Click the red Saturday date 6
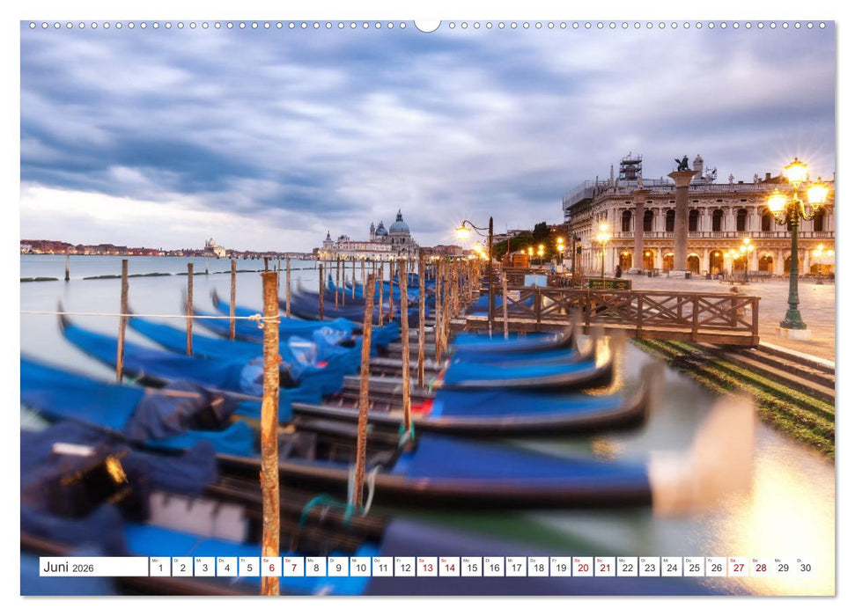The image size is (855, 616). [x=272, y=568]
